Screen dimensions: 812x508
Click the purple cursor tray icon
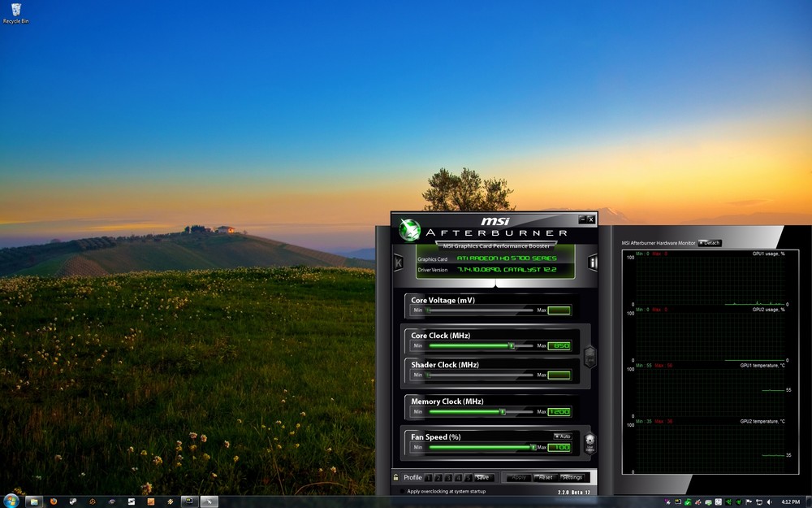click(x=668, y=501)
